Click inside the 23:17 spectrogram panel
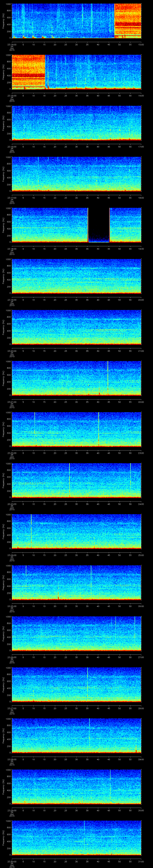 (x=76, y=174)
